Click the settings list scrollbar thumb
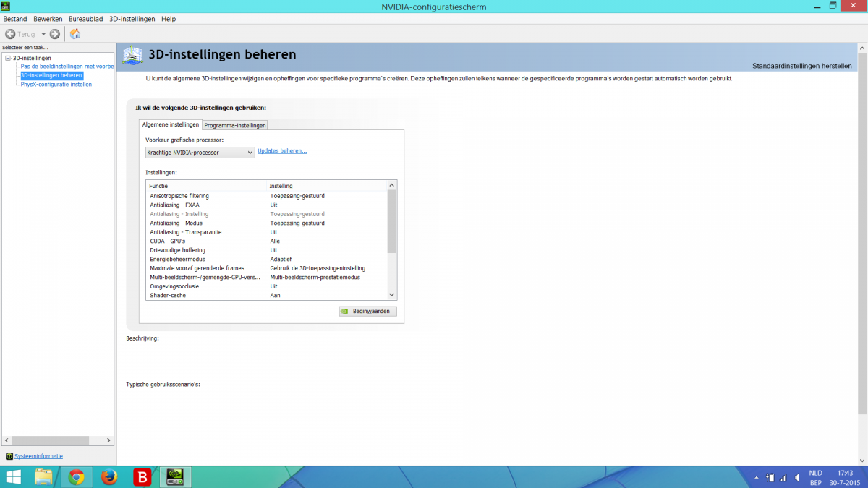This screenshot has height=488, width=868. coord(392,221)
